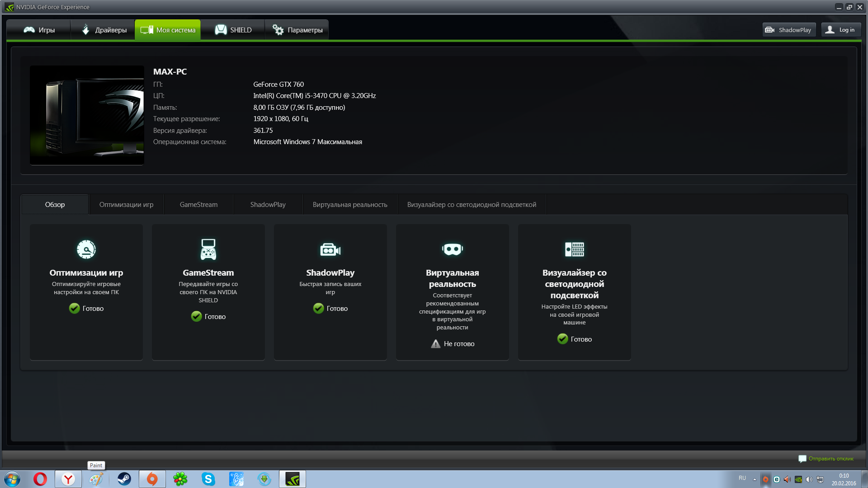Click the download arrow icon on Драйверы

85,30
